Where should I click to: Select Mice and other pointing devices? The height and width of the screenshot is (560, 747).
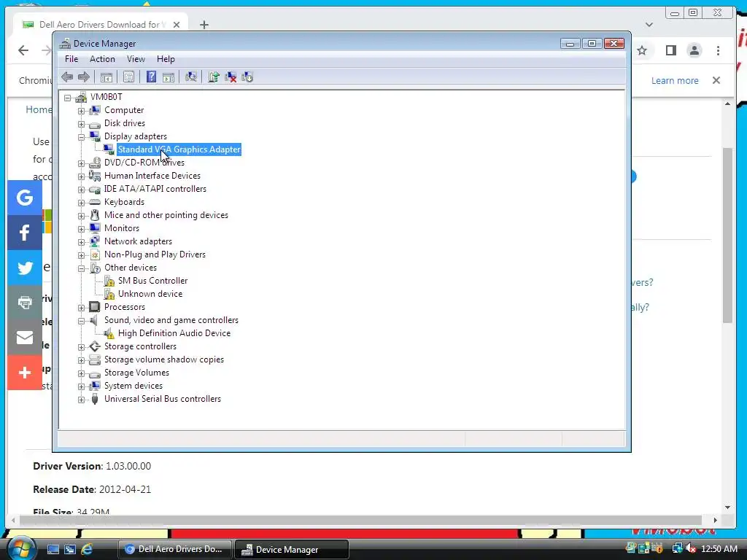pyautogui.click(x=166, y=215)
